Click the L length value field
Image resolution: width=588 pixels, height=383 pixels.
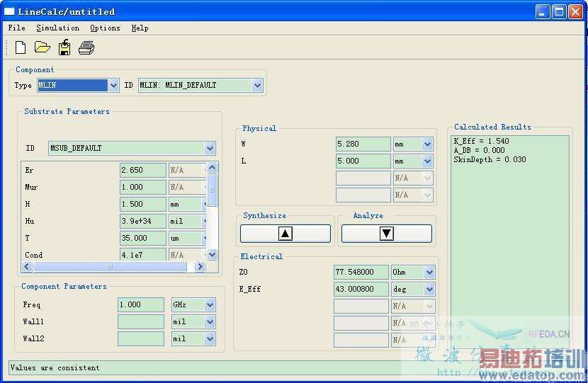[x=363, y=161]
